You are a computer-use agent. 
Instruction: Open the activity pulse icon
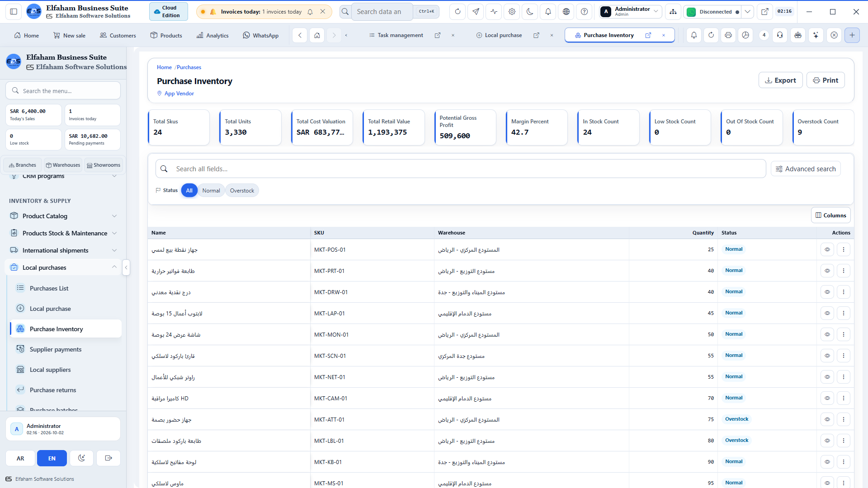494,12
